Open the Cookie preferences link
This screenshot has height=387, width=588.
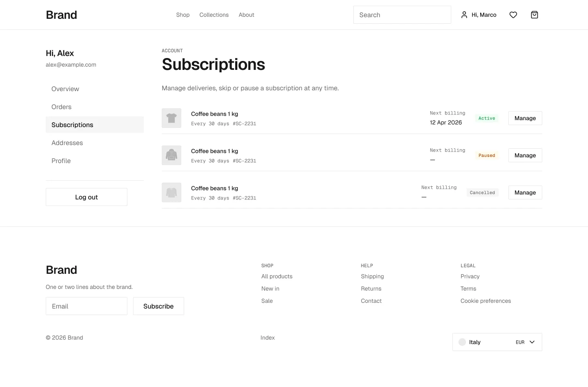click(486, 301)
